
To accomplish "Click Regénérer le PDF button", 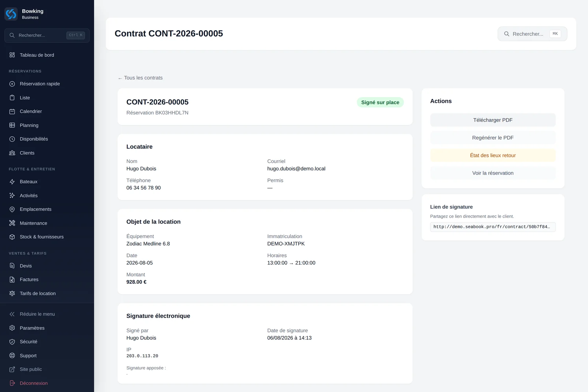I will (493, 138).
